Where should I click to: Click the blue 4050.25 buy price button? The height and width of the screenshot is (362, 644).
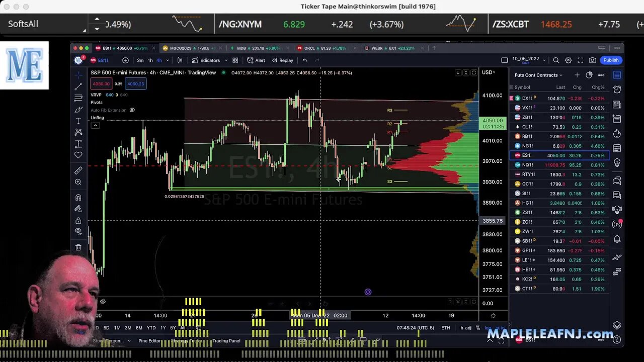tap(135, 84)
